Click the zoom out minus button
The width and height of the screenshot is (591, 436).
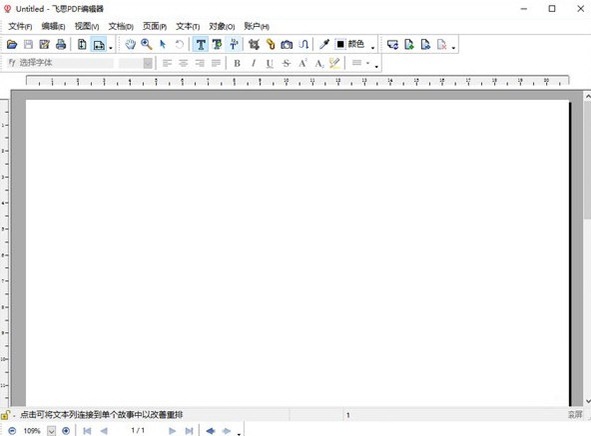(12, 430)
